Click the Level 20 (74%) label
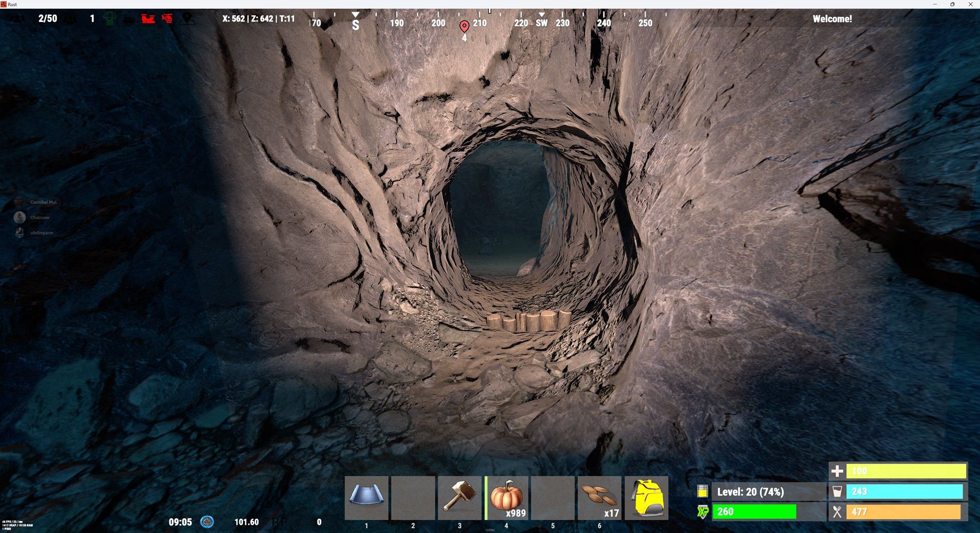The height and width of the screenshot is (533, 980). click(750, 492)
